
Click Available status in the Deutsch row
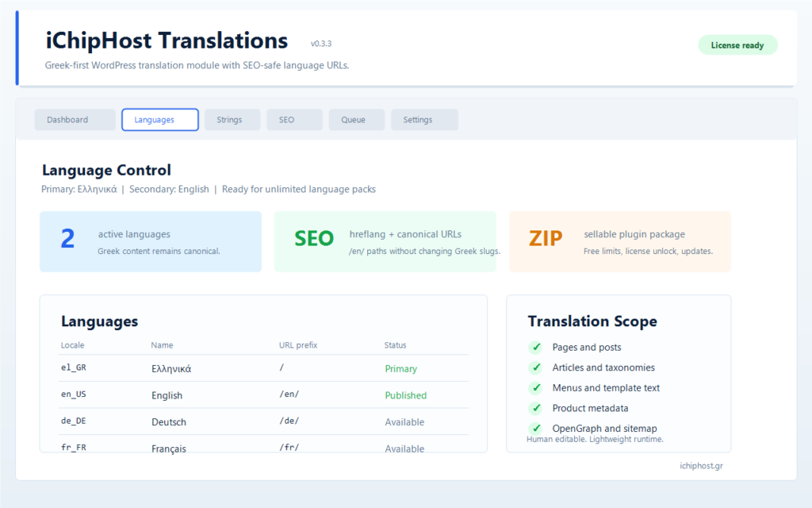click(404, 422)
